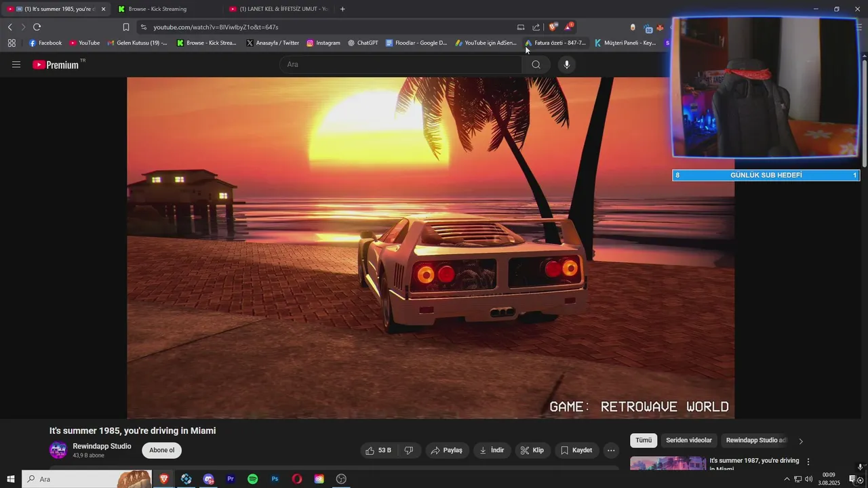The height and width of the screenshot is (488, 868).
Task: Open the YouTube bookmark
Action: (x=85, y=43)
